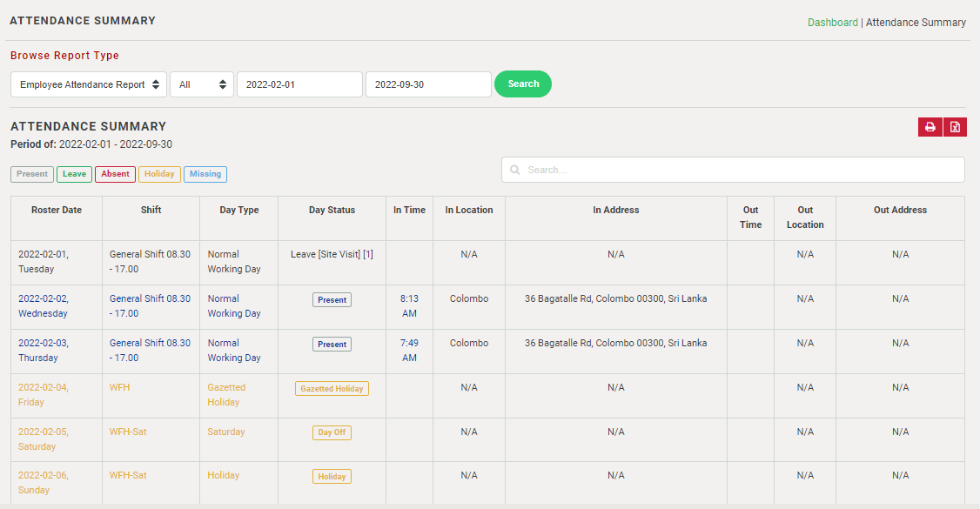Click WFH shift on Friday row
980x509 pixels.
pyautogui.click(x=119, y=387)
